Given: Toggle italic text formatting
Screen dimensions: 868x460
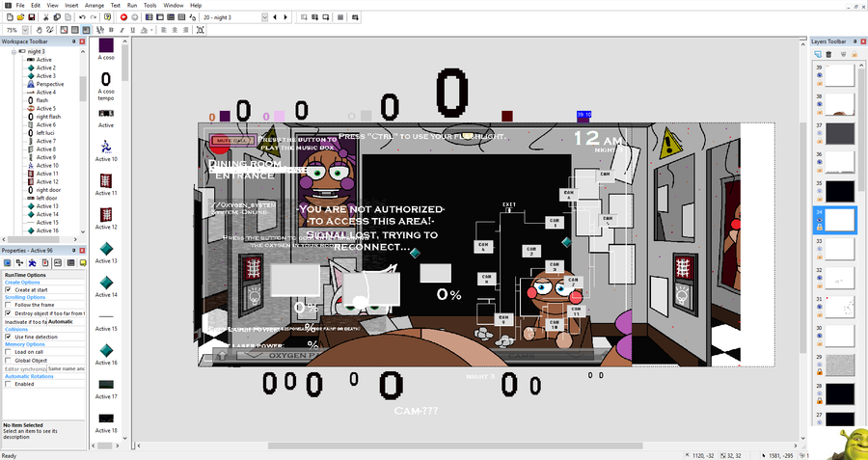Looking at the screenshot, I should (122, 30).
